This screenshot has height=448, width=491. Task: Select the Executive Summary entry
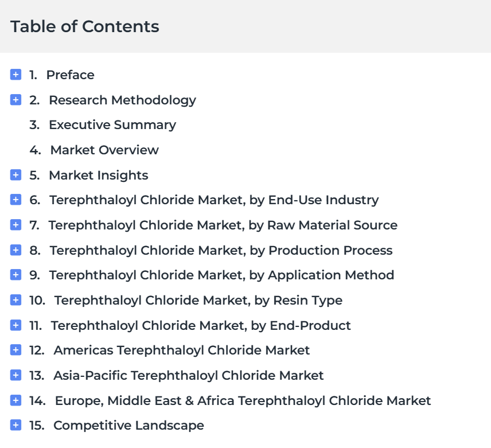(x=112, y=125)
